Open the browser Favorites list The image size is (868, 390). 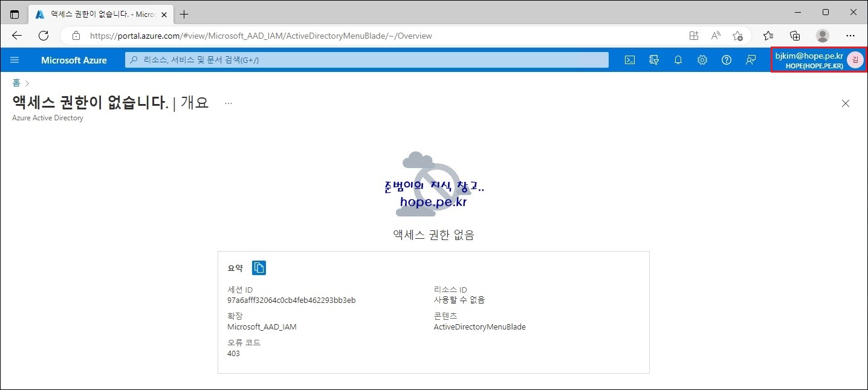click(x=768, y=36)
